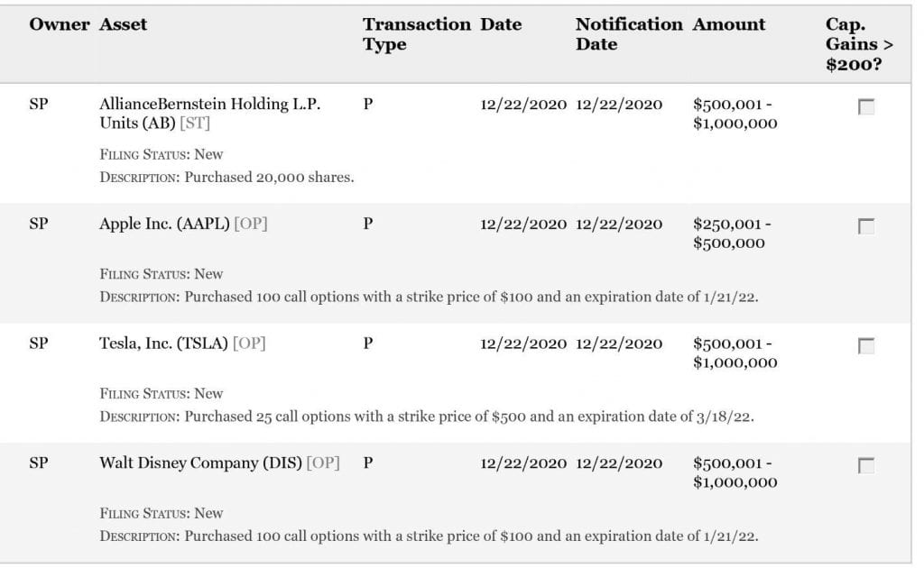The width and height of the screenshot is (924, 568).
Task: Click the Owner column header
Action: 60,25
